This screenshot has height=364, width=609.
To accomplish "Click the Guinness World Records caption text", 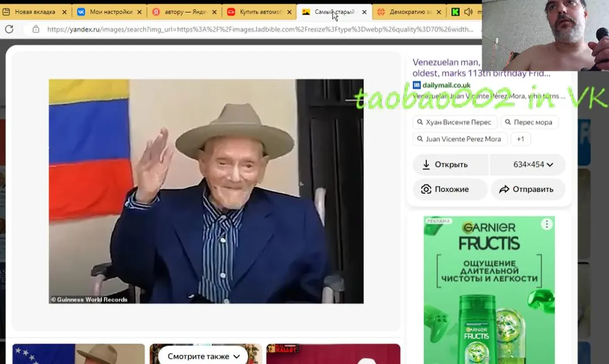I will point(89,299).
